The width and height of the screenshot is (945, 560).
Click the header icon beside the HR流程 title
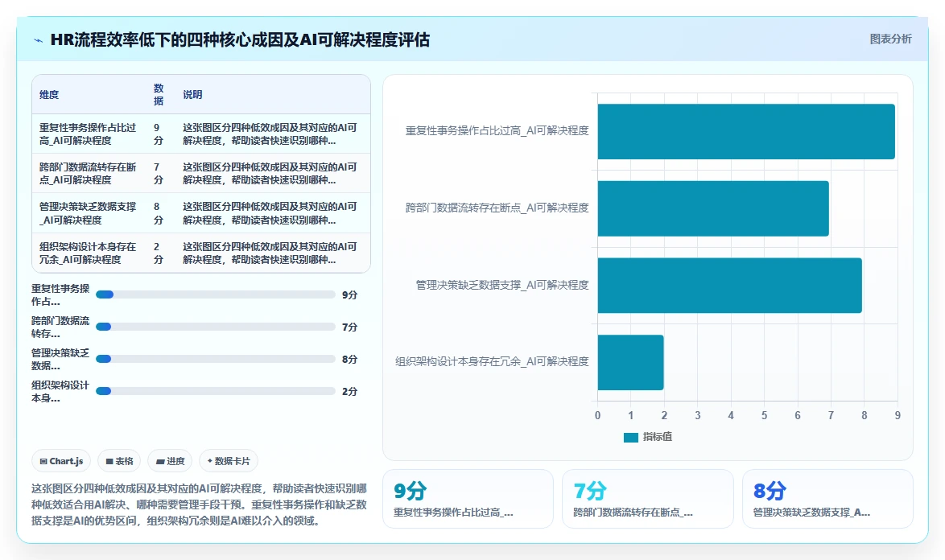pyautogui.click(x=38, y=40)
